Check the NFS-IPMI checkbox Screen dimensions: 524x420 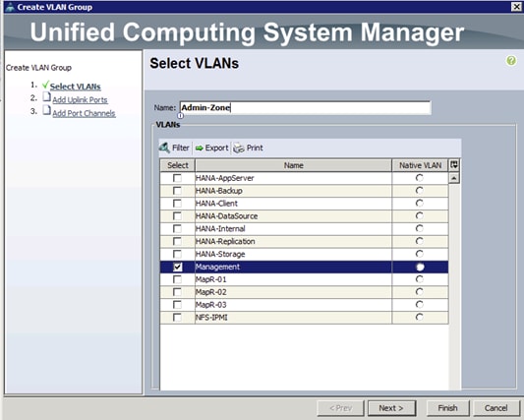(177, 318)
